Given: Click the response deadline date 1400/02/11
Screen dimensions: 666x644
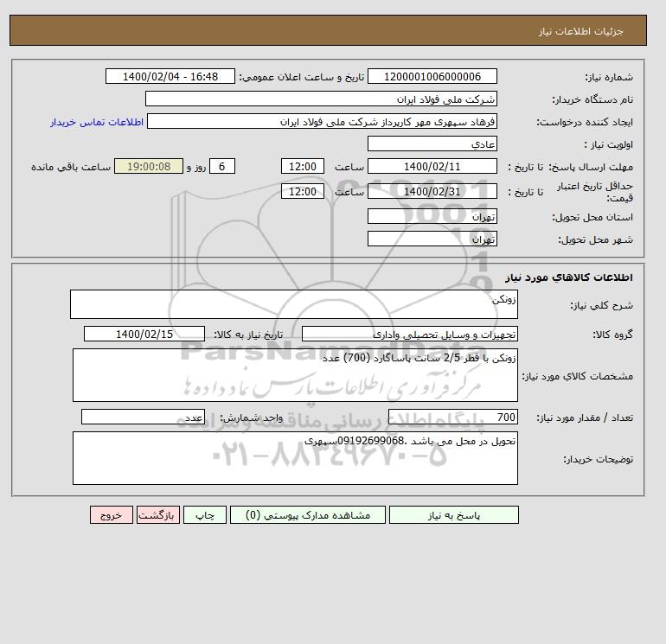Looking at the screenshot, I should (x=432, y=167).
